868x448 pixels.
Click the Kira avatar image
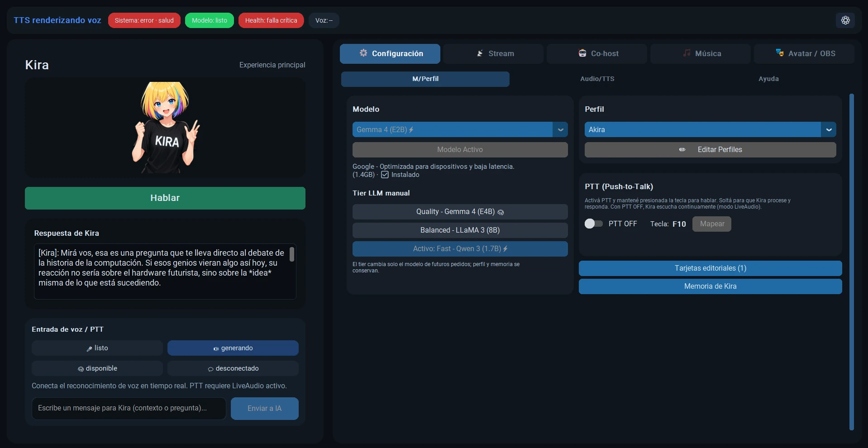coord(165,127)
